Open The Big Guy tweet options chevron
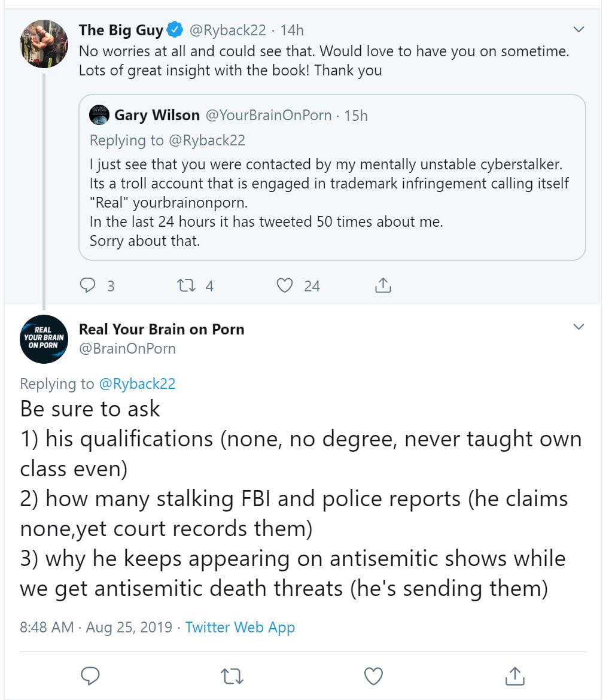 pos(578,29)
